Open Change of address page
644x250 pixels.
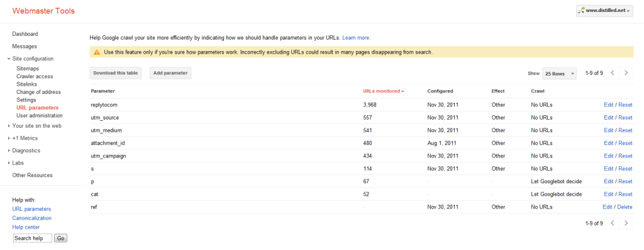point(38,92)
